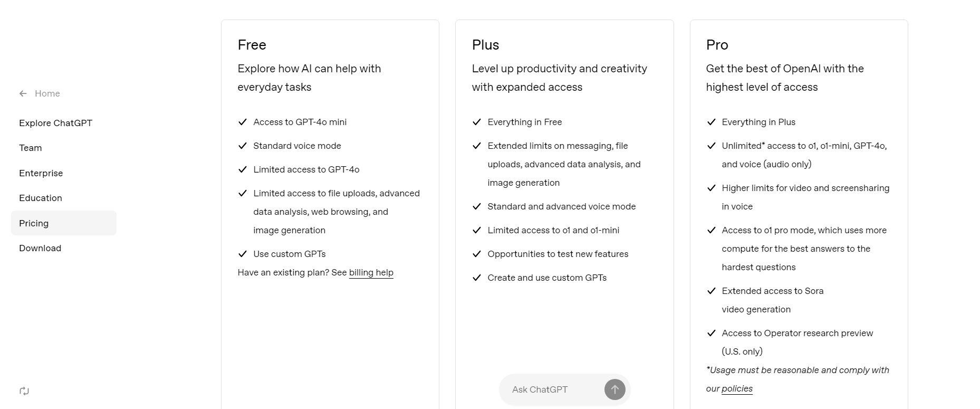The image size is (980, 409).
Task: Click checkmark beside Use custom GPTs
Action: [243, 254]
